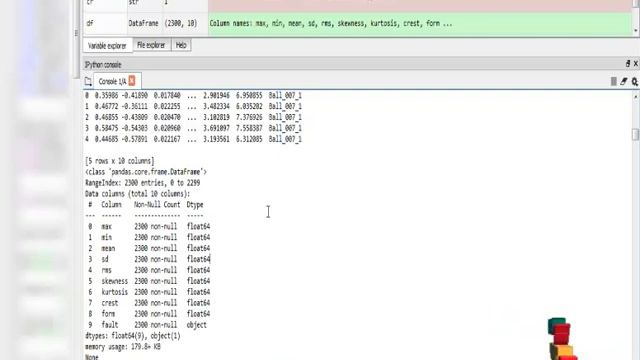This screenshot has height=360, width=640.
Task: Open the Help tab
Action: click(x=181, y=45)
